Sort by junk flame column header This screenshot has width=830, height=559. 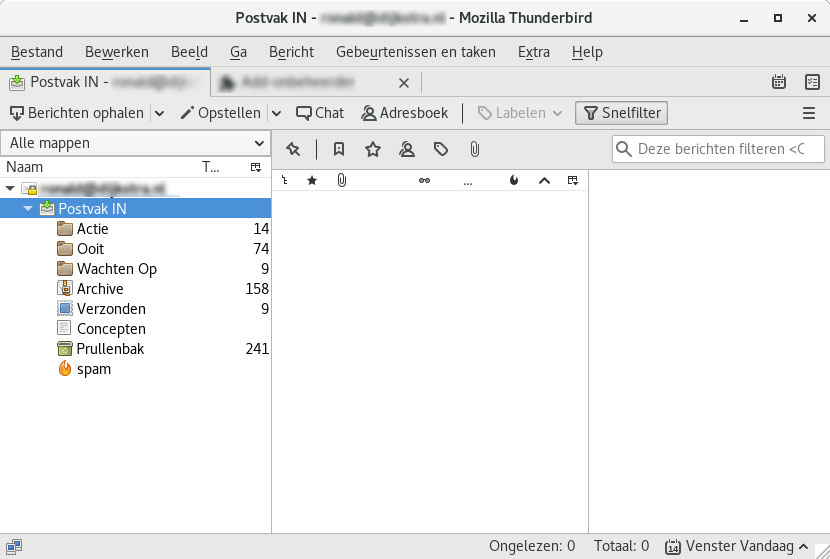pos(513,181)
